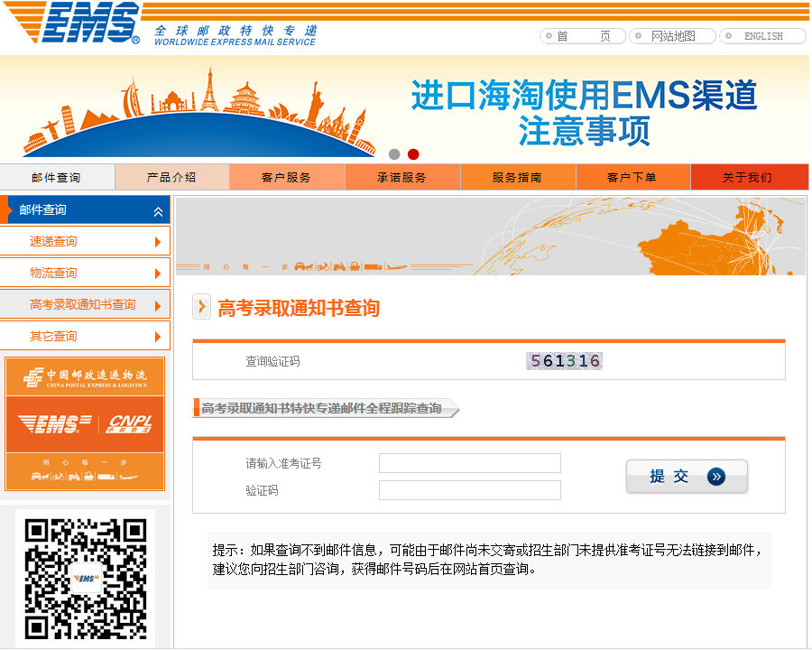Viewport: 812px width, 650px height.
Task: Expand the 其它查询 sidebar item arrow
Action: pyautogui.click(x=161, y=335)
